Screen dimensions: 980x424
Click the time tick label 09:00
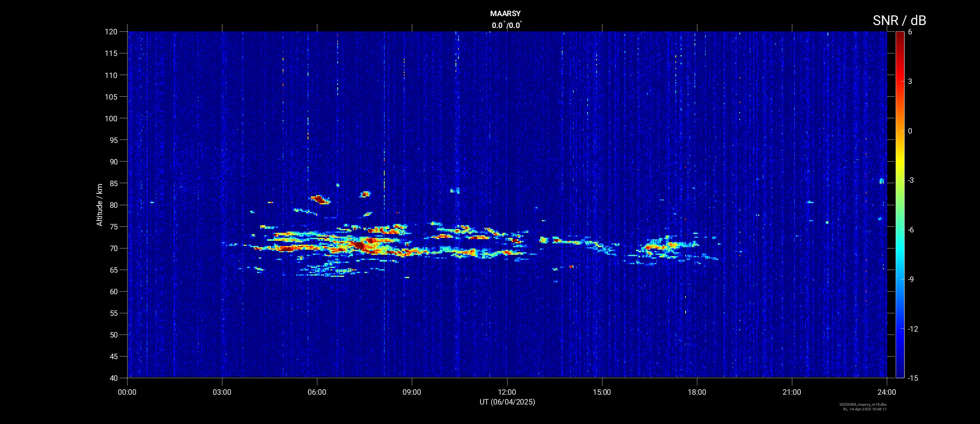tap(412, 392)
